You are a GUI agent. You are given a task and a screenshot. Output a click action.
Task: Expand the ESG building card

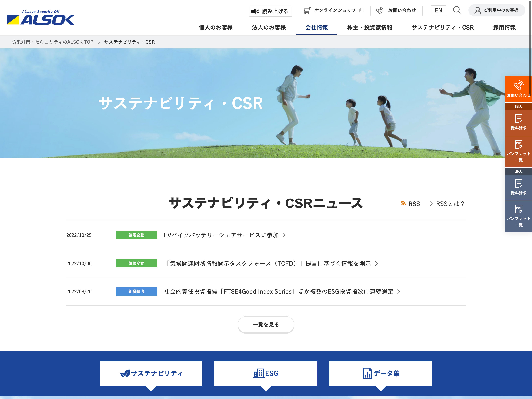(x=266, y=373)
